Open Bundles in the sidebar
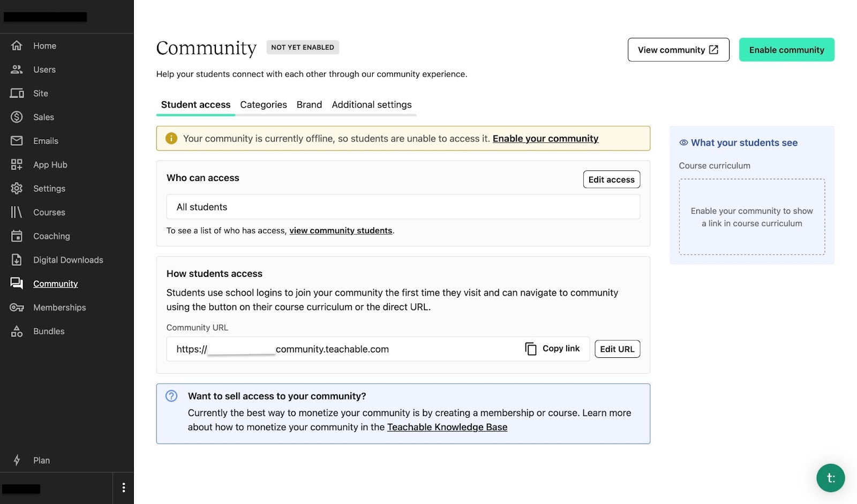Image resolution: width=857 pixels, height=504 pixels. coord(49,331)
